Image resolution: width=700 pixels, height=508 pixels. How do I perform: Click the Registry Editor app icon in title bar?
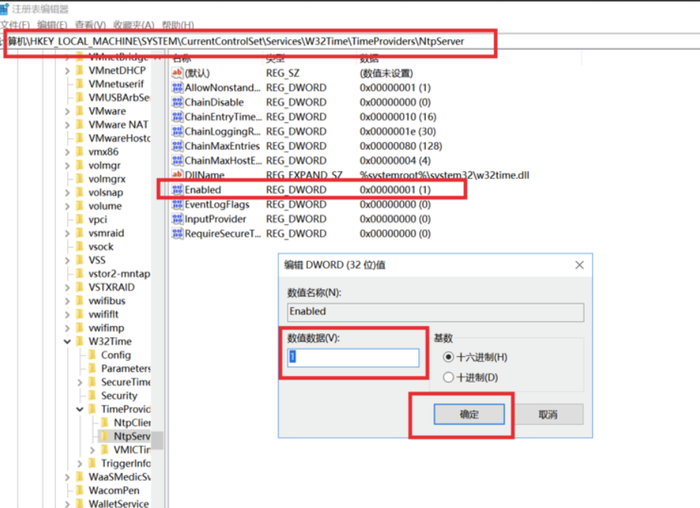[x=4, y=9]
